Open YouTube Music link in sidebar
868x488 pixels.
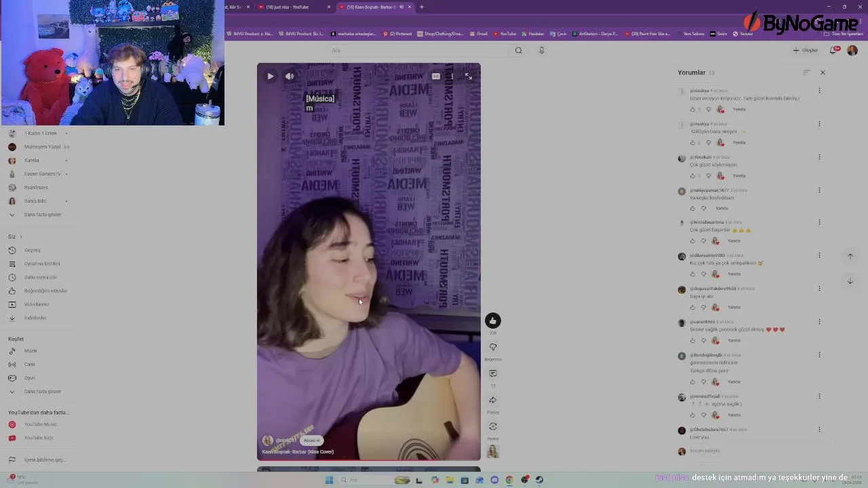(x=41, y=424)
